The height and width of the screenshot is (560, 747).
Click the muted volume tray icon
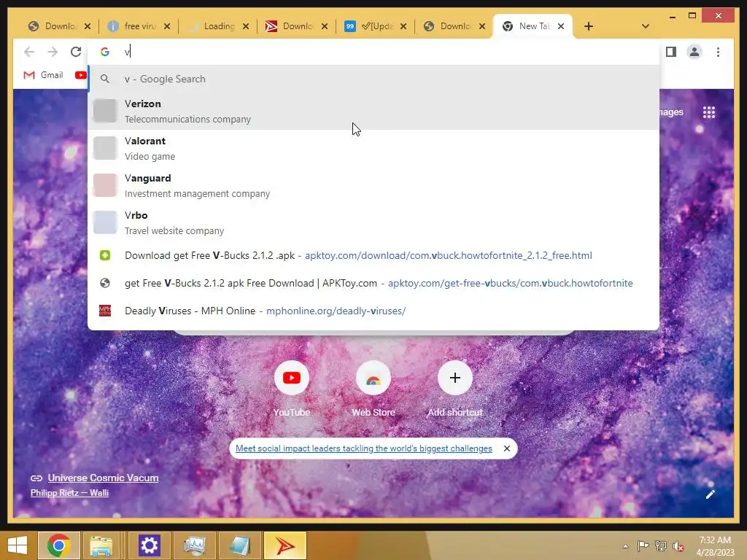click(x=678, y=546)
